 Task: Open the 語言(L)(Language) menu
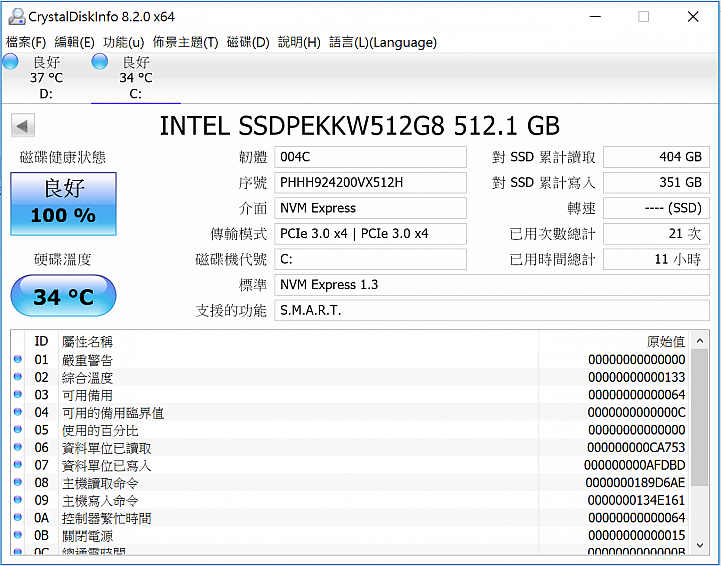click(383, 42)
